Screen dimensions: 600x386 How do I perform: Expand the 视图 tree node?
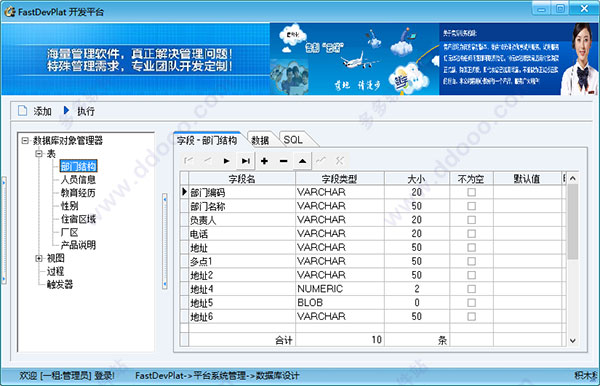coord(39,258)
